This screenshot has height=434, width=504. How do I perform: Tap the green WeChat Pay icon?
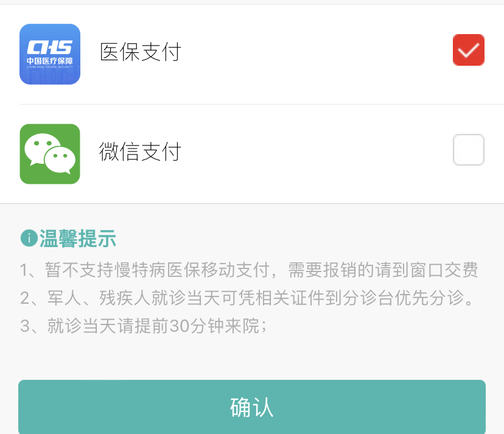pyautogui.click(x=50, y=154)
